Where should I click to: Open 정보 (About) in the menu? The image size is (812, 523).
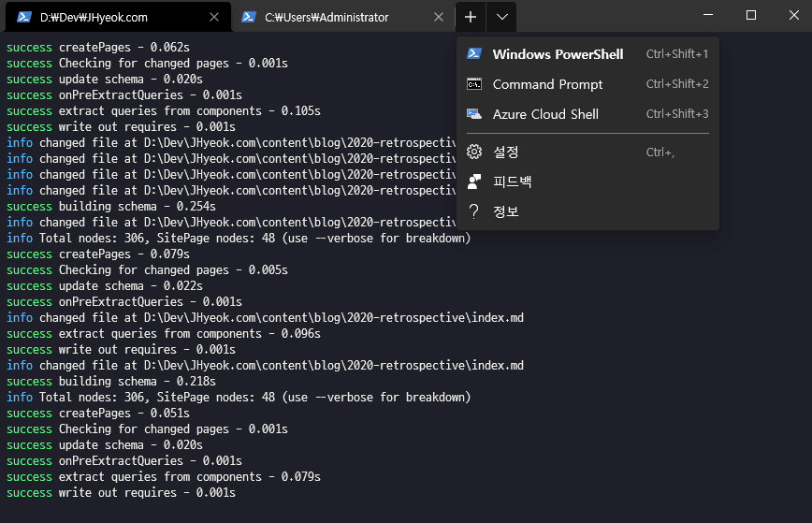tap(587, 211)
